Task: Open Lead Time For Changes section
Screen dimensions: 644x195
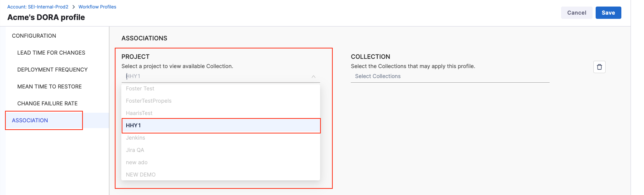Action: click(x=51, y=53)
